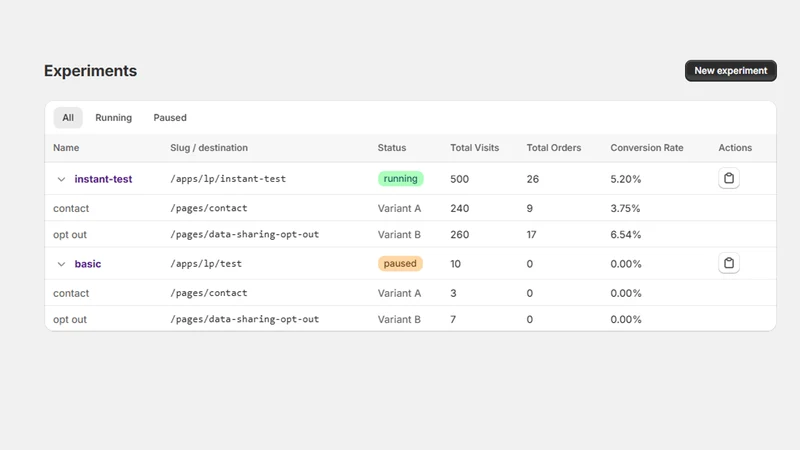The image size is (800, 450).
Task: Copy link for basic via clipboard icon
Action: coord(729,263)
